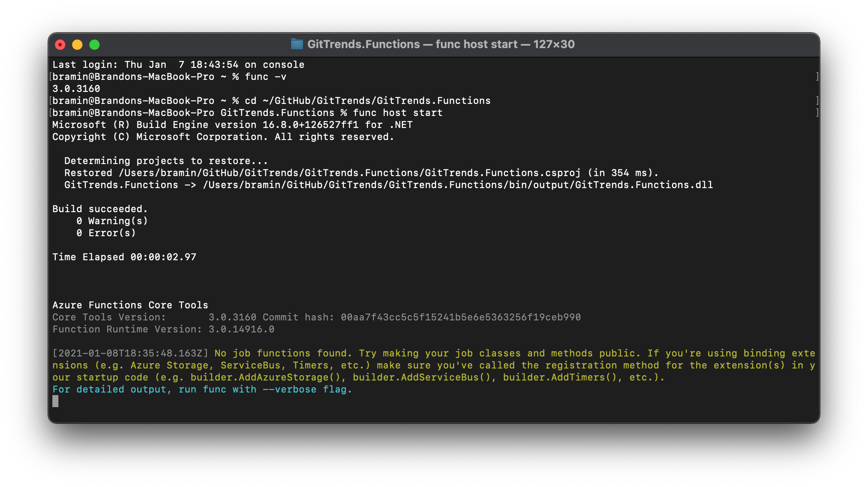868x487 pixels.
Task: Click the yellow minimize traffic light button
Action: pos(78,44)
